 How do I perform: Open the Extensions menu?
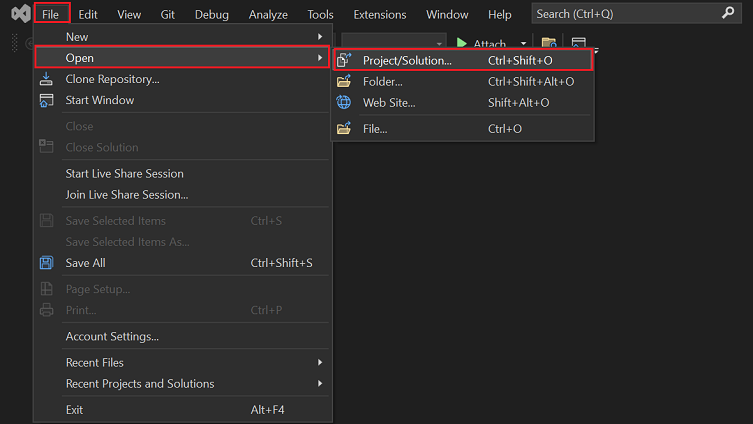[x=379, y=14]
